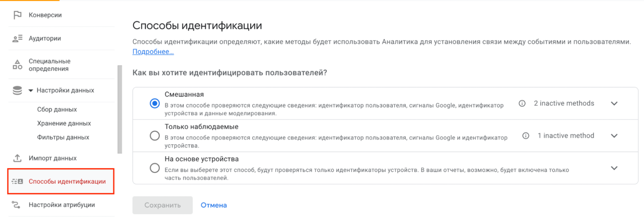644x222 pixels.
Task: Expand the На основе устройства row chevron
Action: pos(614,168)
